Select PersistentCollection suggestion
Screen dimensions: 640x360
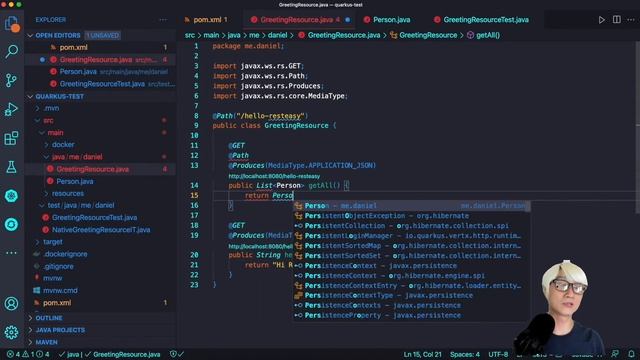(411, 226)
